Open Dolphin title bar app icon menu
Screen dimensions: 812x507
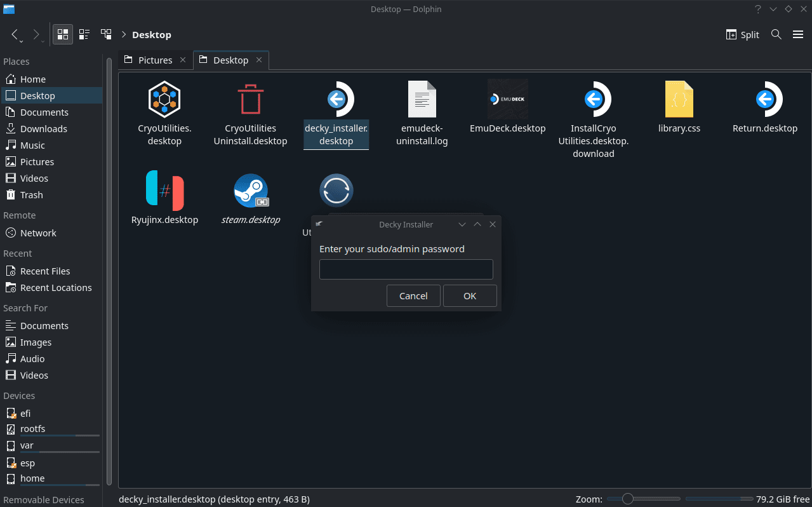tap(9, 9)
